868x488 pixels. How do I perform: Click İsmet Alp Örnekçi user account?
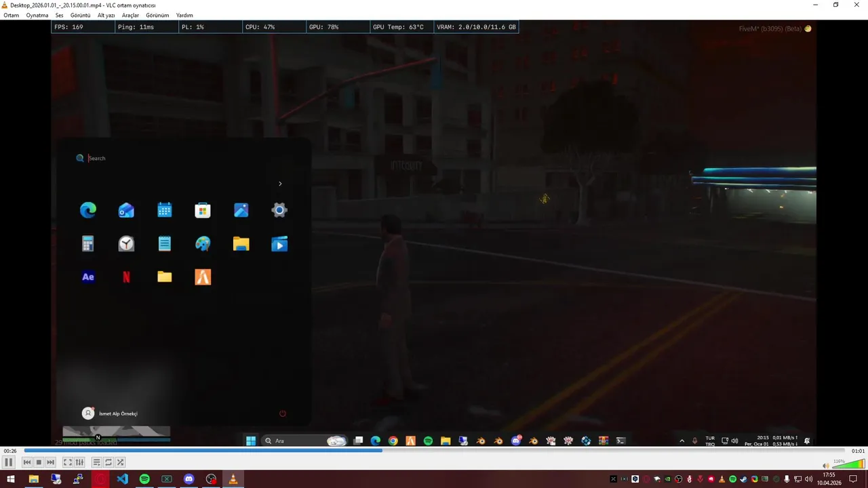click(110, 413)
